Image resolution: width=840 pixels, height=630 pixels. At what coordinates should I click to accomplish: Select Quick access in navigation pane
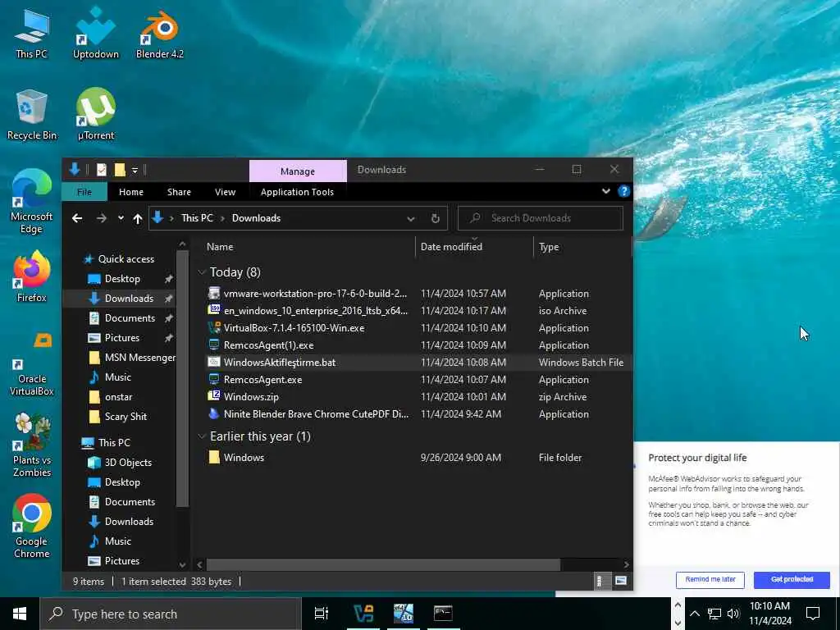pos(126,259)
